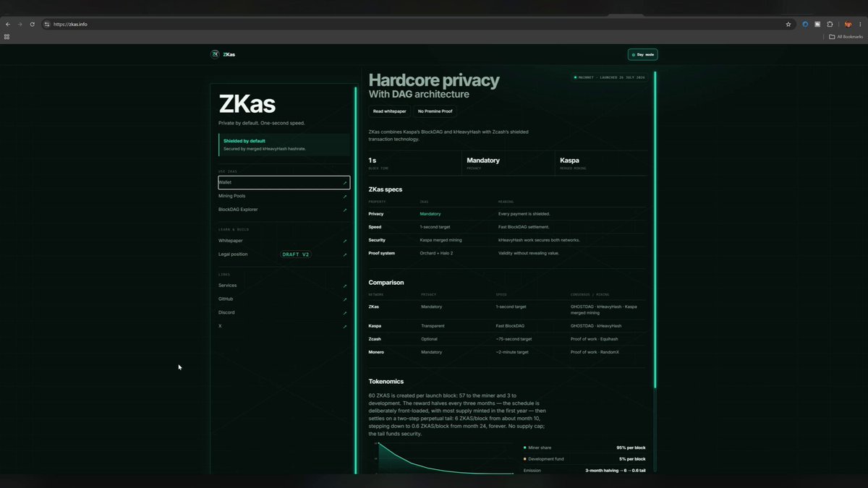Screen dimensions: 868x488
Task: Click the browser forward arrow
Action: (20, 24)
